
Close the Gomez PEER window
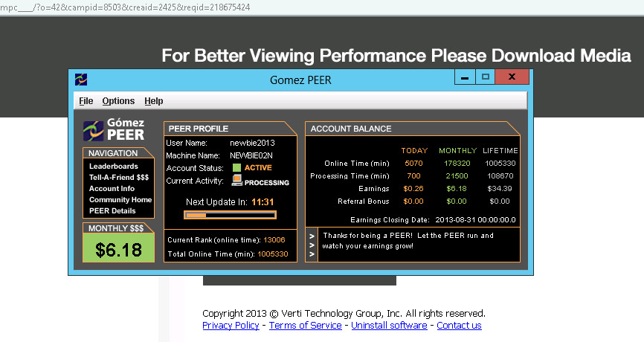pos(512,77)
